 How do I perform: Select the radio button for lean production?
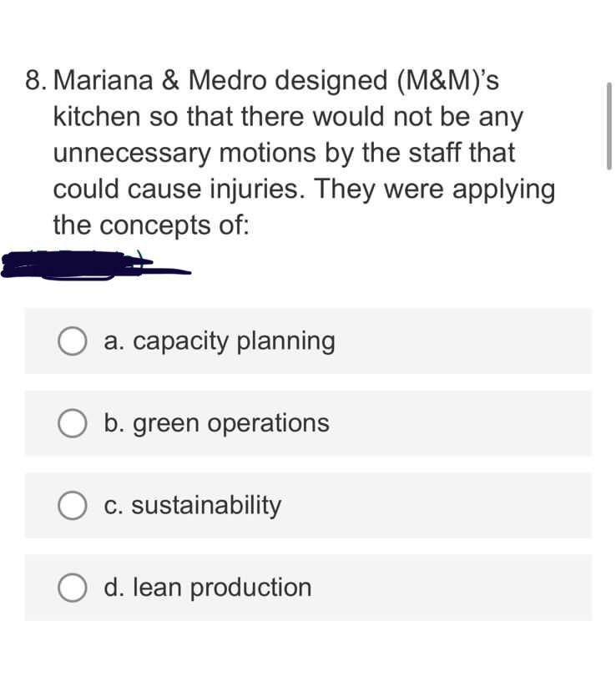click(72, 587)
